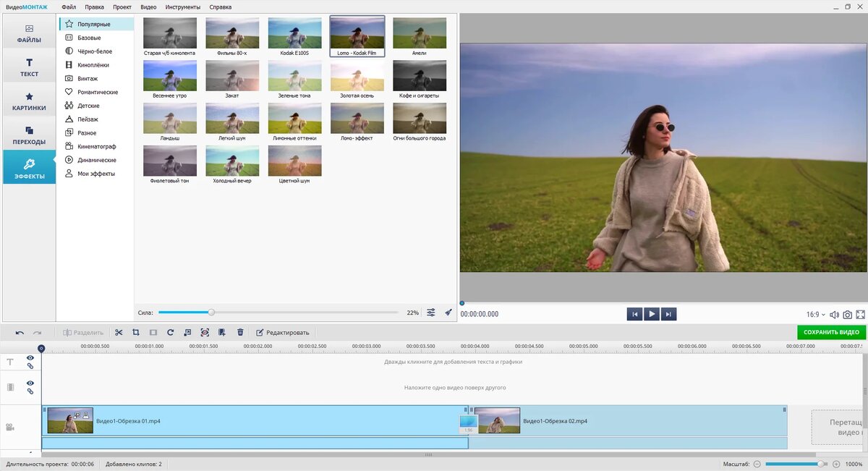
Task: Select the Чёрно-белое effects category
Action: (x=96, y=51)
